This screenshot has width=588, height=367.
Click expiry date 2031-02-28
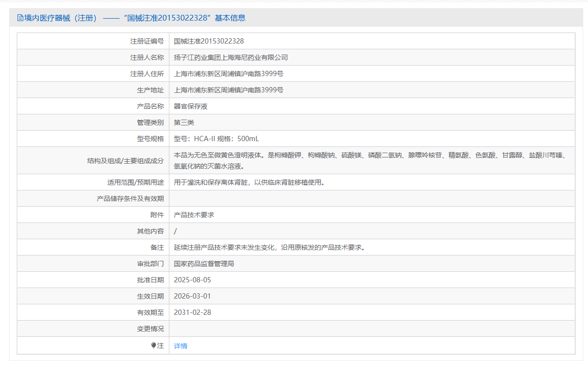click(192, 312)
